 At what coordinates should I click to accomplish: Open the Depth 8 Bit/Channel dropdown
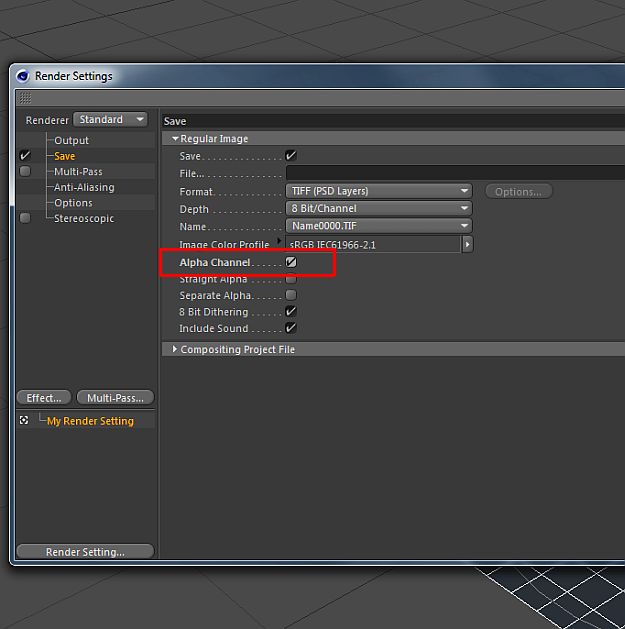(379, 209)
